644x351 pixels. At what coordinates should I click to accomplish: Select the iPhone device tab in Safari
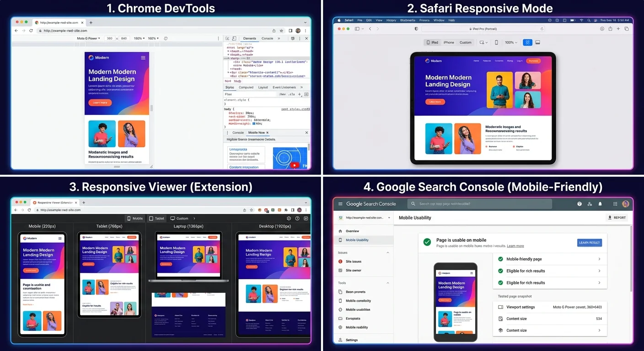[x=449, y=43]
